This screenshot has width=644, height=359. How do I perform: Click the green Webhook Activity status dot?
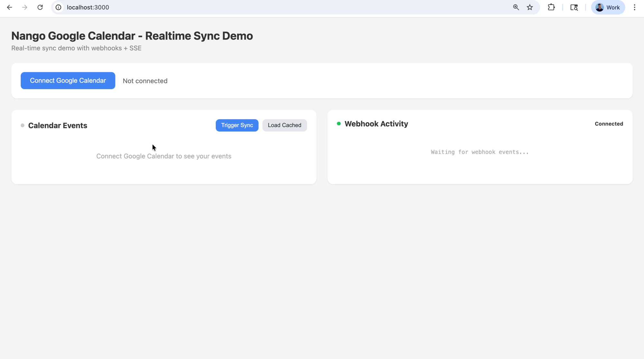pos(339,124)
